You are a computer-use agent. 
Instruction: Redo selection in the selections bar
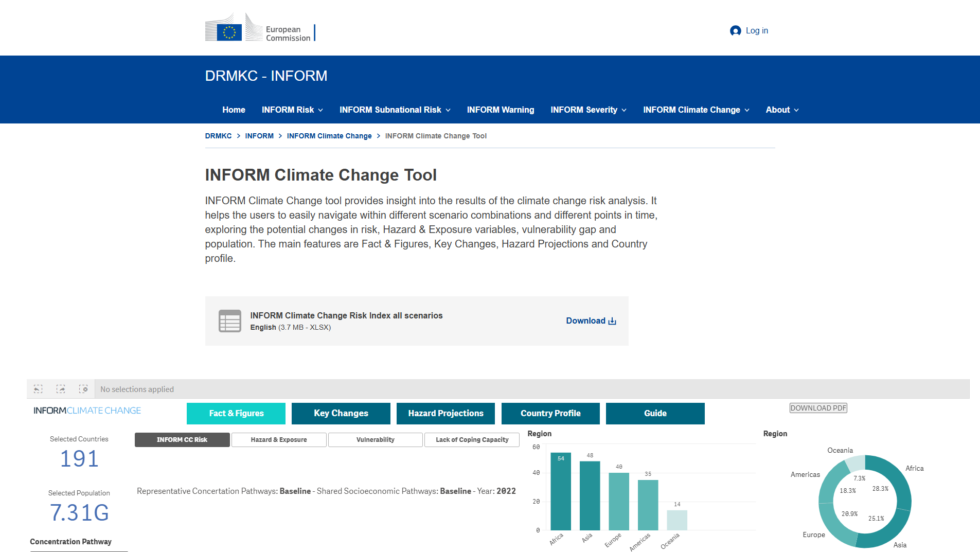coord(60,389)
